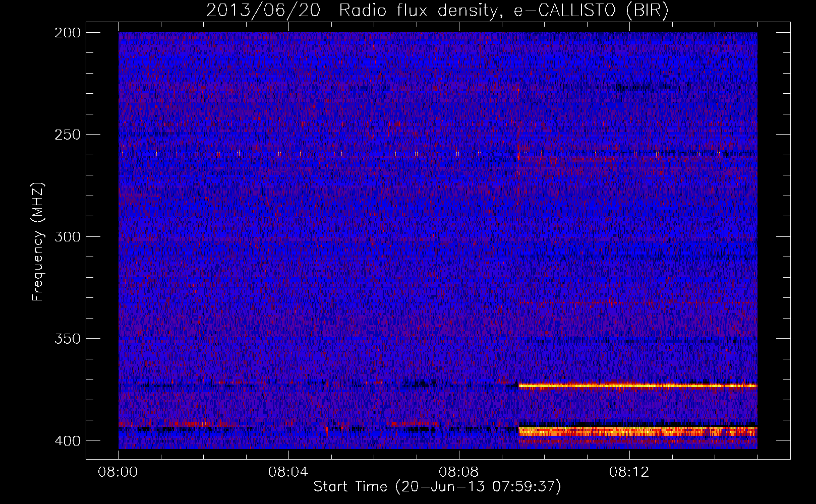This screenshot has width=816, height=504.
Task: Click the broad yellow emission band near 395 MHz
Action: [638, 431]
